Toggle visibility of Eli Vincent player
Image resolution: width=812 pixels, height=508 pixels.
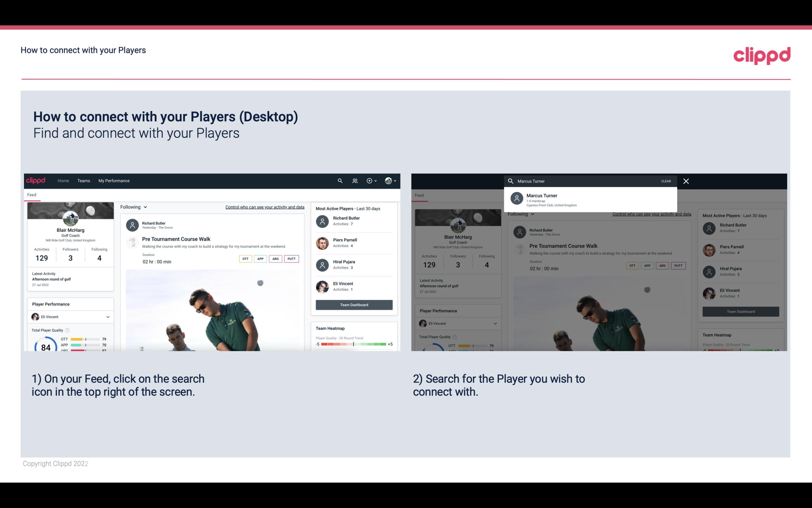pyautogui.click(x=108, y=317)
